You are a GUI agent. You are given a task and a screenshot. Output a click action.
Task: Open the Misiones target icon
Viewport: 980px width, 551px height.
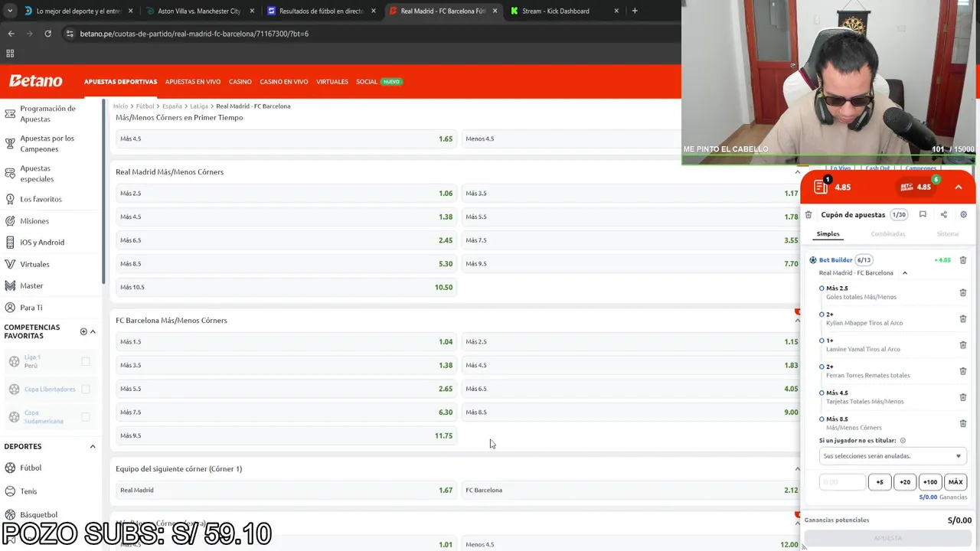pyautogui.click(x=10, y=221)
